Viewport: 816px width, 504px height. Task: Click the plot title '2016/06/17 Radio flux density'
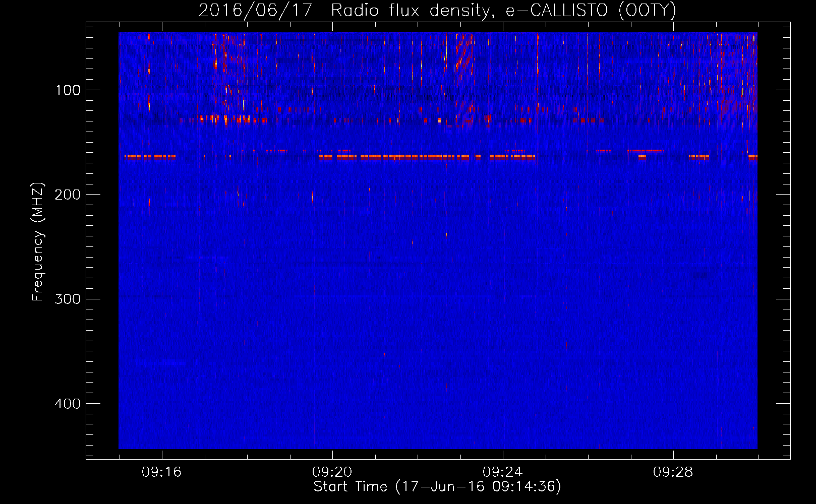(x=437, y=11)
